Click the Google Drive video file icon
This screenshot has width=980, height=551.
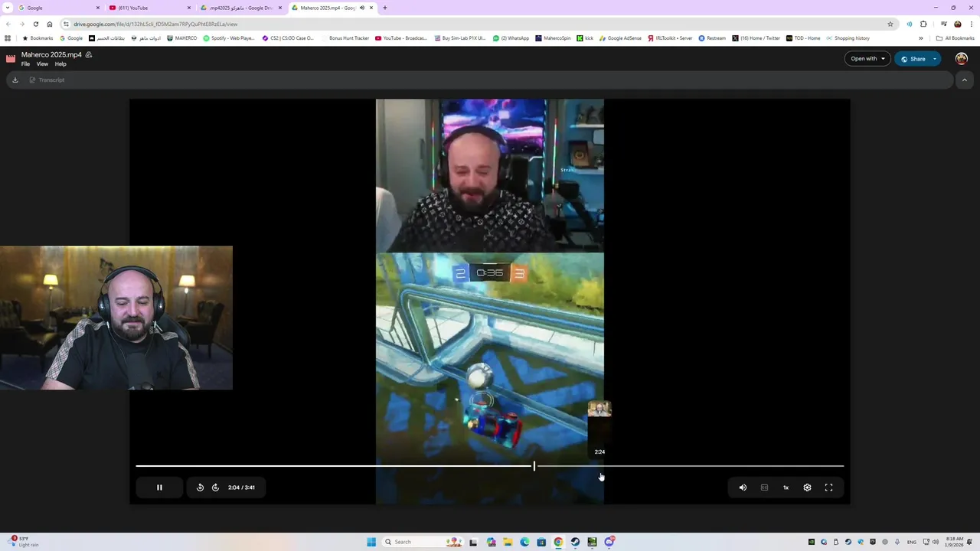11,59
